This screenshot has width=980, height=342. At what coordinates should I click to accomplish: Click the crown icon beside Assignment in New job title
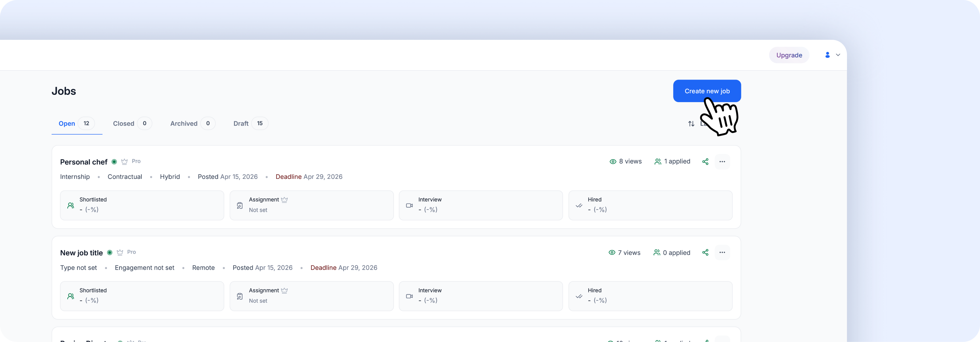click(285, 291)
